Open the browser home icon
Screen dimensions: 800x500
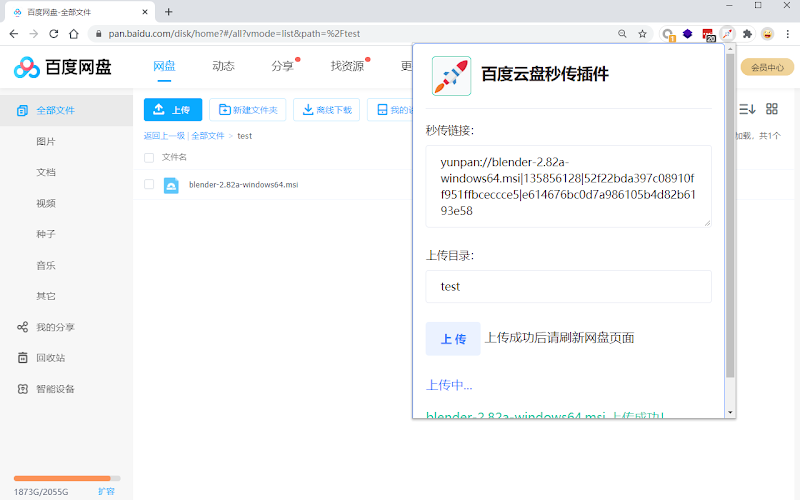[74, 34]
